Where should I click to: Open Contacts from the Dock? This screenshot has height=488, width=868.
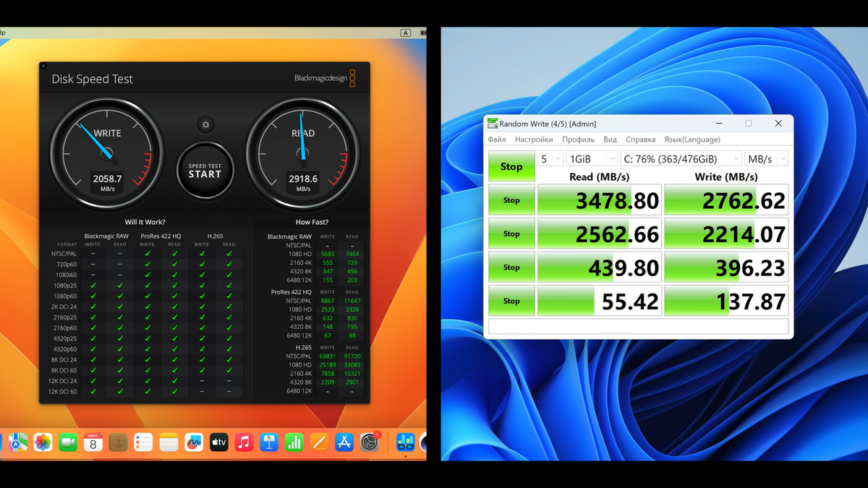click(x=119, y=442)
